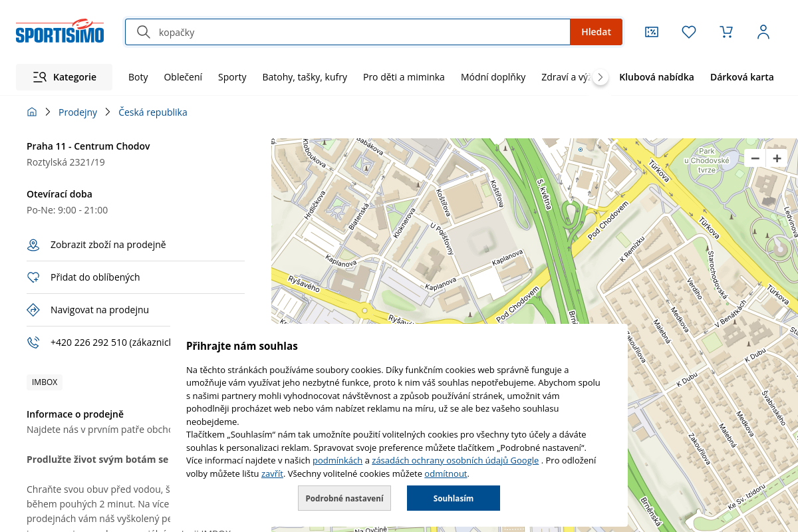Open the Sporty menu item
798x532 pixels.
(232, 77)
